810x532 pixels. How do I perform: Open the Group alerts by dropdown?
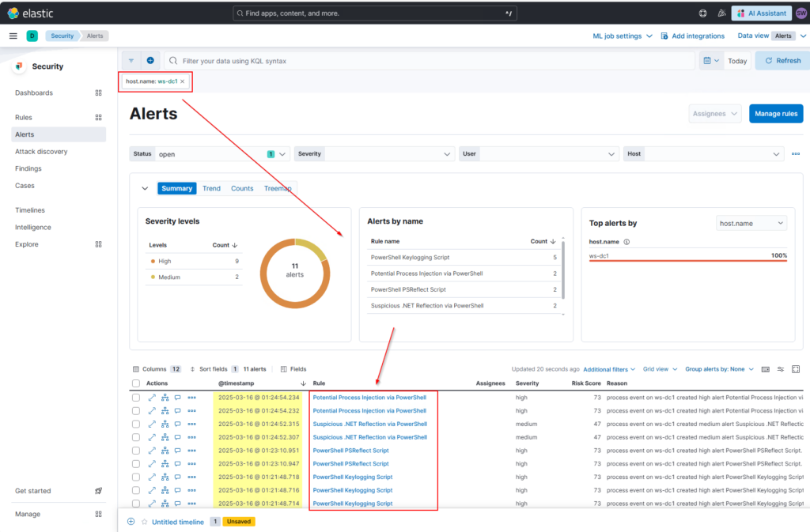pyautogui.click(x=719, y=369)
